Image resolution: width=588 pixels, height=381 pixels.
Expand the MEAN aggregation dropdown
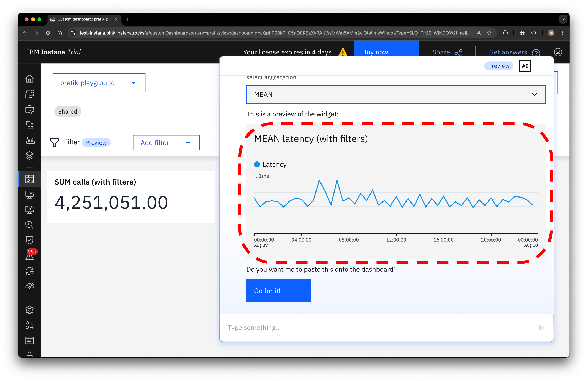396,94
